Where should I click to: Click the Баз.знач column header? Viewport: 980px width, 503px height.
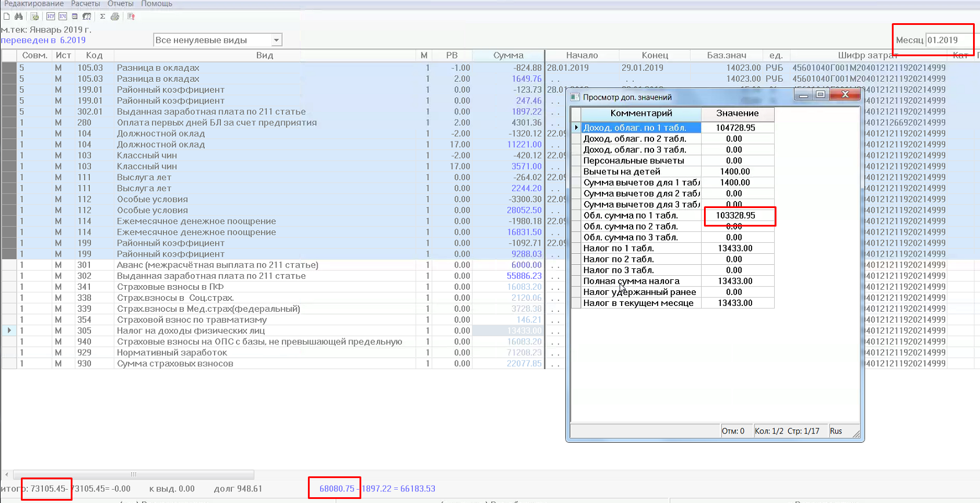click(727, 55)
